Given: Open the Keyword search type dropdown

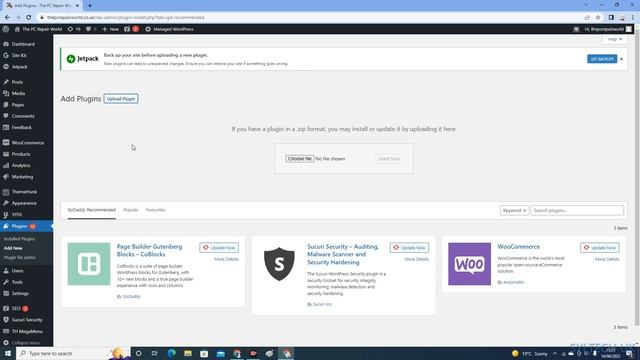Looking at the screenshot, I should coord(514,210).
